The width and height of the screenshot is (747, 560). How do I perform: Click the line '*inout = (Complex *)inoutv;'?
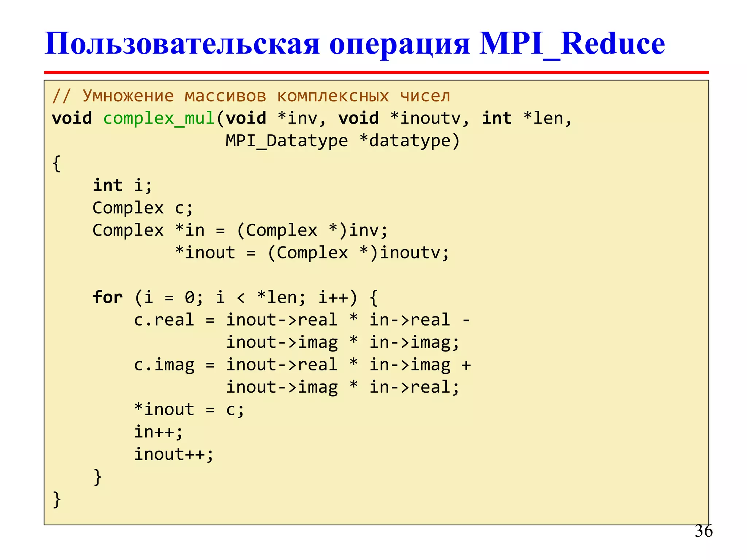(312, 253)
